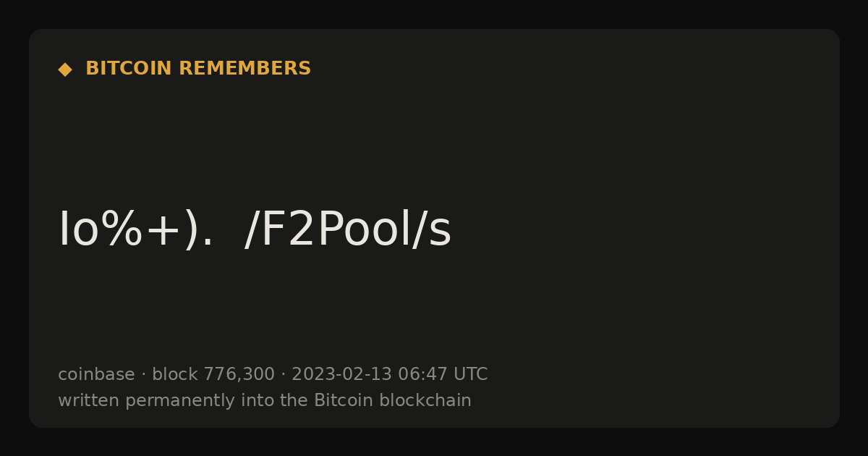Viewport: 868px width, 456px height.
Task: Click the /F2Pool/s pool tag text
Action: tap(348, 230)
